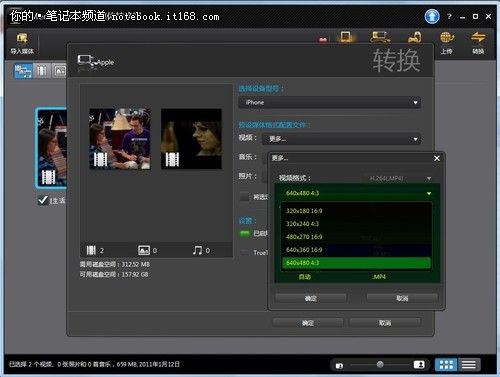Choose 320x180 16:9 resolution option
The height and width of the screenshot is (377, 500).
[x=356, y=211]
